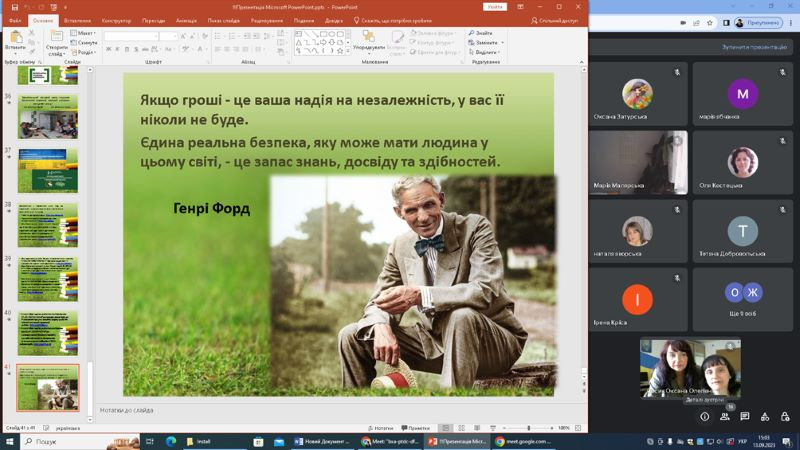Switch to the Вставлення ribbon tab
Image resolution: width=800 pixels, height=450 pixels.
78,21
